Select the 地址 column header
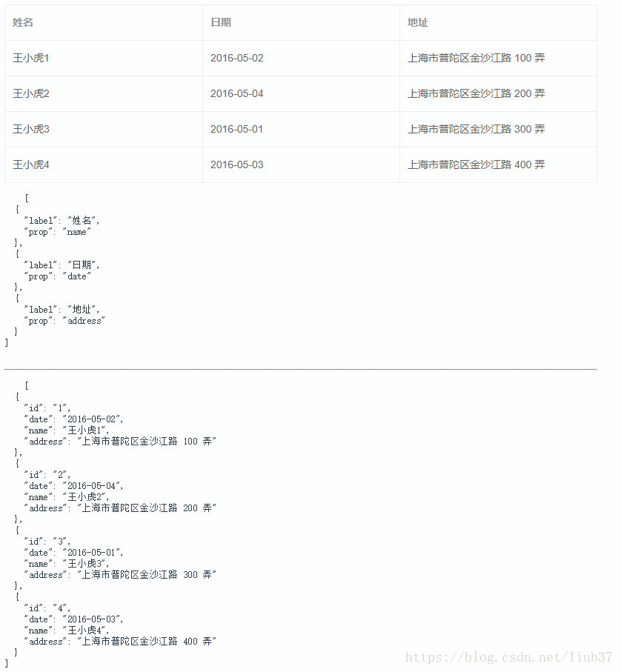Image resolution: width=621 pixels, height=672 pixels. (x=418, y=23)
